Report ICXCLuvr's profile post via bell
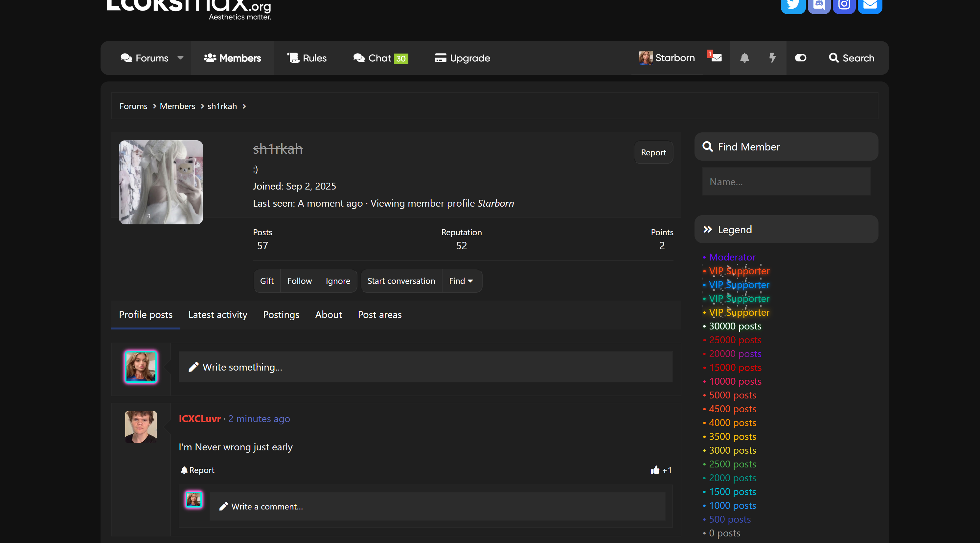This screenshot has height=543, width=980. (197, 470)
